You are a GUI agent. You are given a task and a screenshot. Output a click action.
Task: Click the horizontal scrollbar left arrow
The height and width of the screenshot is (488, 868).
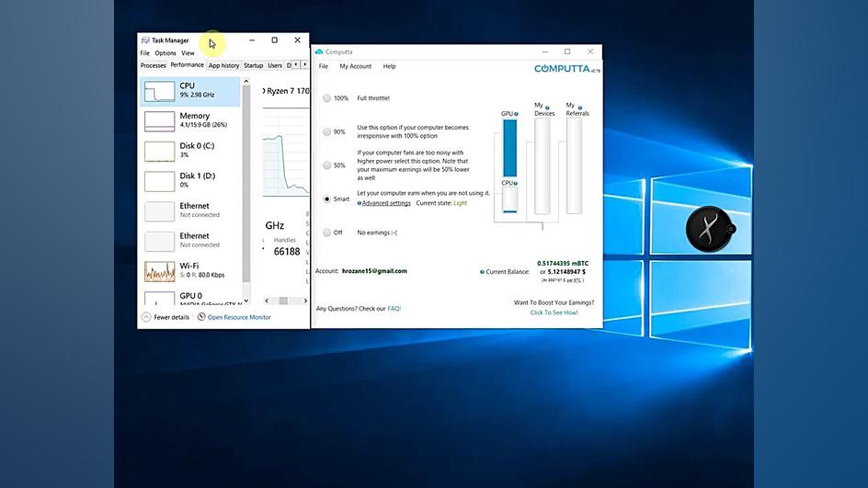pyautogui.click(x=267, y=301)
